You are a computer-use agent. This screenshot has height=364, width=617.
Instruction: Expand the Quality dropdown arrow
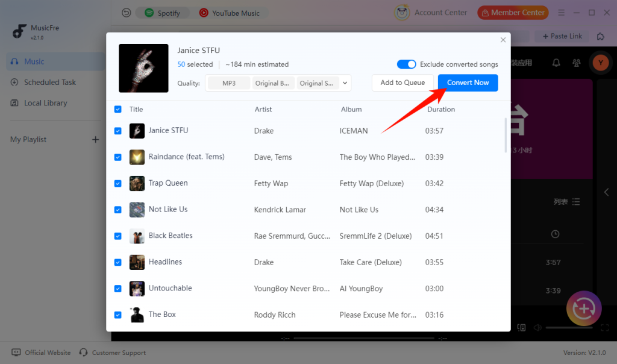(x=345, y=83)
